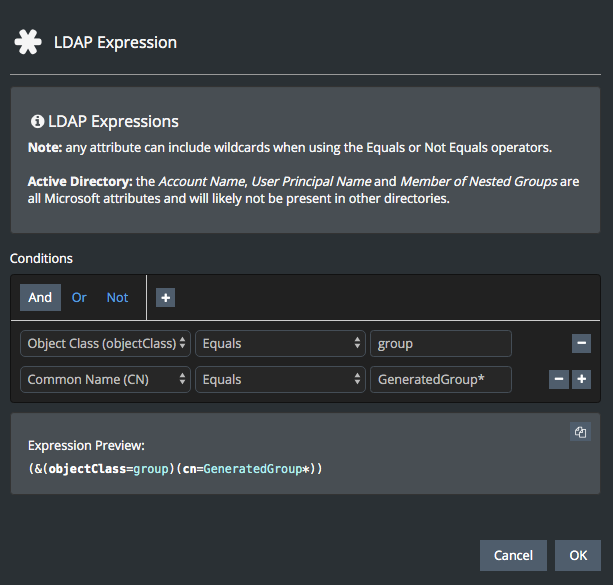Open the Object Class (objectClass) attribute dropdown
Image resolution: width=613 pixels, height=585 pixels.
point(105,343)
